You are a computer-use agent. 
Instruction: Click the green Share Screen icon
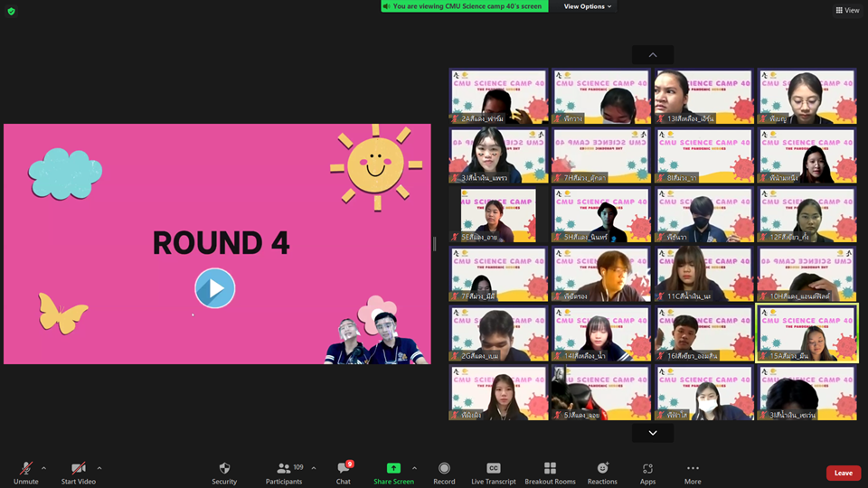pyautogui.click(x=393, y=468)
